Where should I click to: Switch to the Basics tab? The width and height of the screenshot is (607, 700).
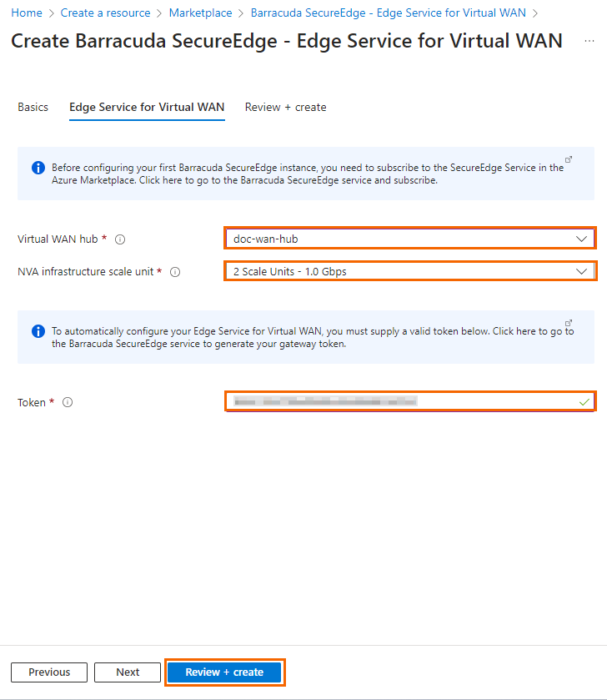pos(33,107)
